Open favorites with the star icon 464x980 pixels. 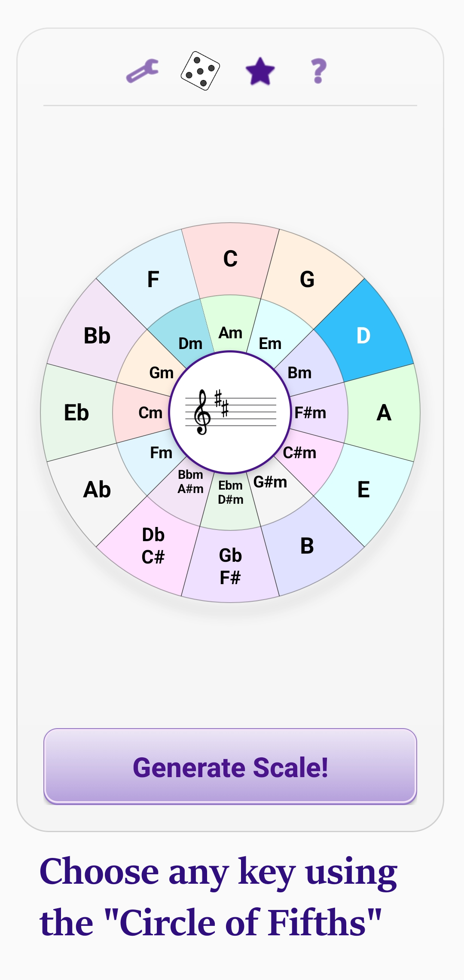click(260, 71)
